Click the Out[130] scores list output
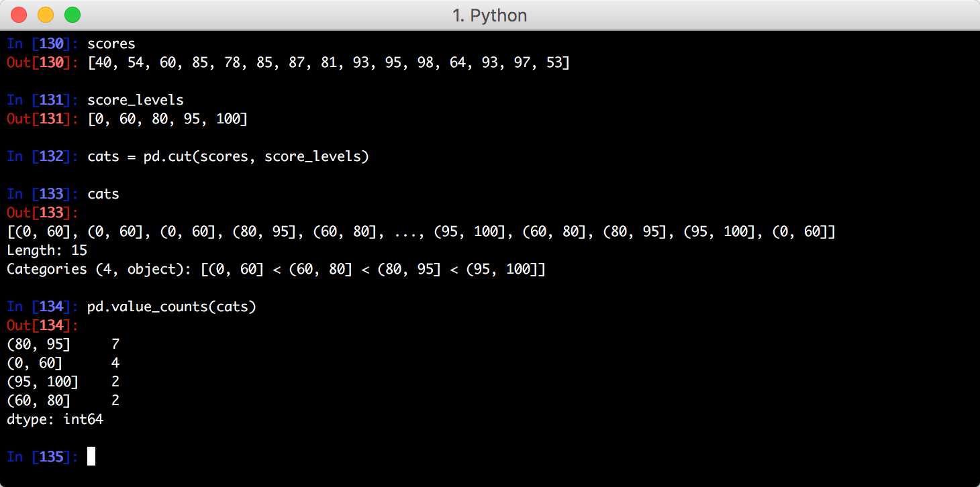This screenshot has width=980, height=487. click(328, 62)
